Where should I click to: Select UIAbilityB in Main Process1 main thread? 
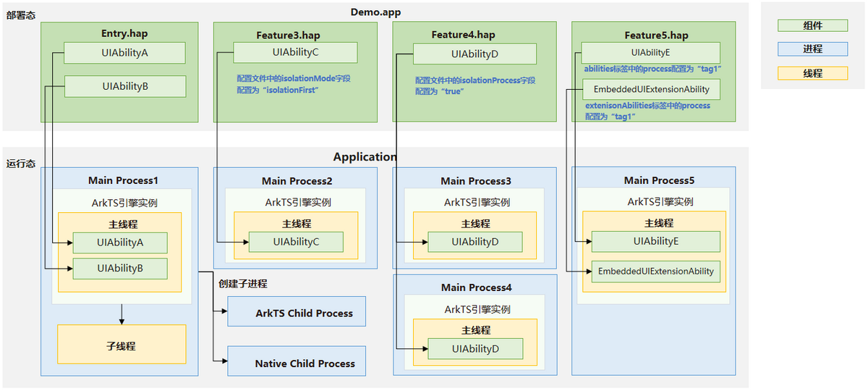coord(120,269)
